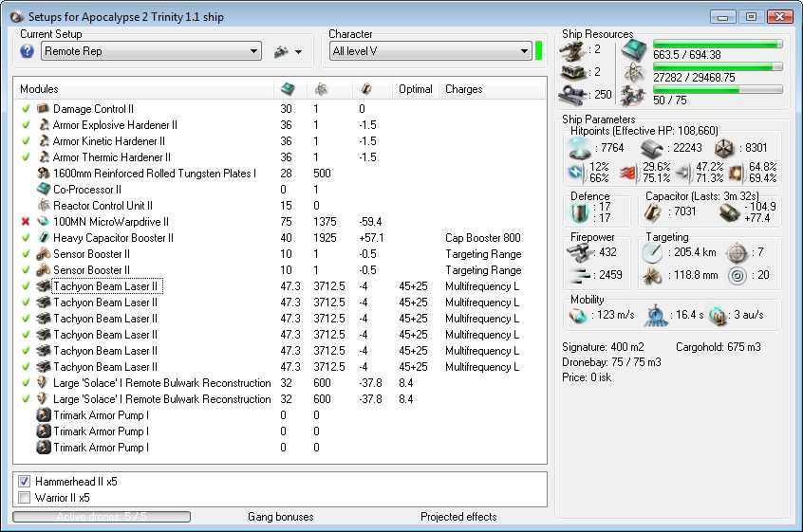Click the Price: 0 isk text
Image resolution: width=803 pixels, height=532 pixels.
(x=587, y=377)
